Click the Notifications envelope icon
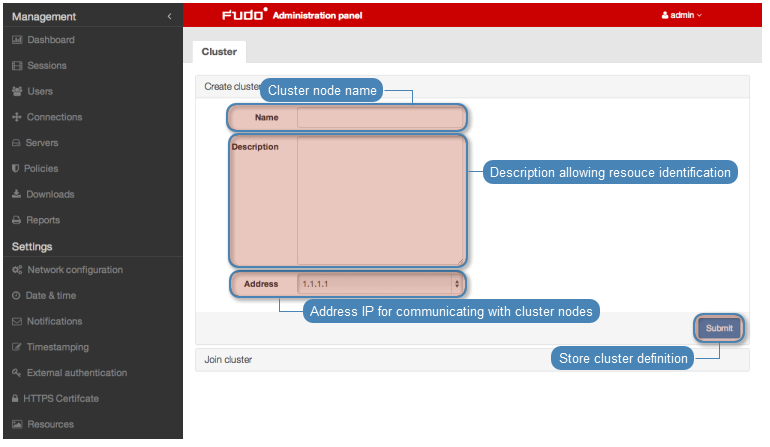The width and height of the screenshot is (770, 447). [17, 321]
